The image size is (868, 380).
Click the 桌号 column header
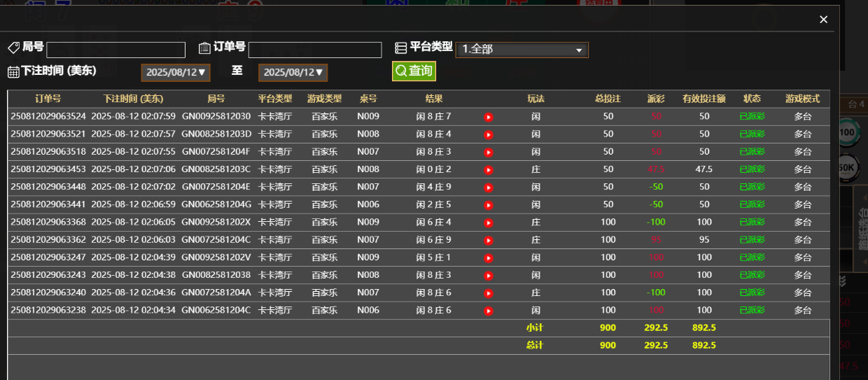(368, 99)
